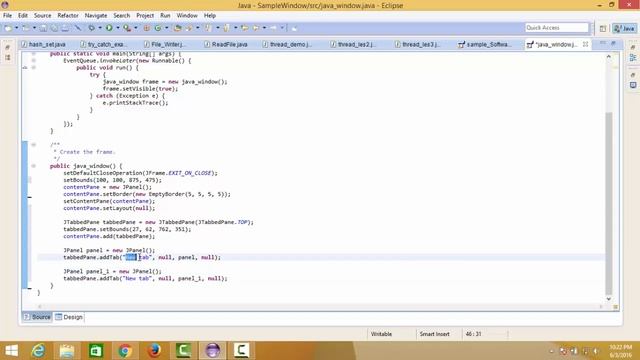
Task: Open the Source menu
Action: click(42, 16)
